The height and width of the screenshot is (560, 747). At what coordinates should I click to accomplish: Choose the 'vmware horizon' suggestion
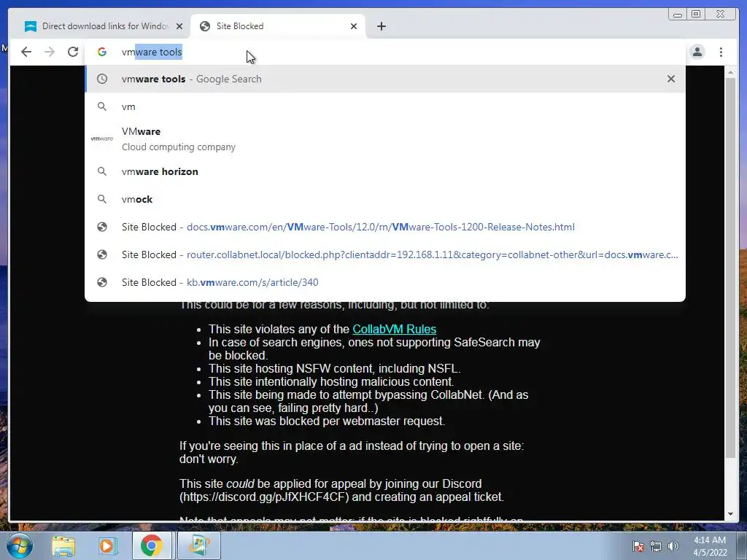[385, 171]
